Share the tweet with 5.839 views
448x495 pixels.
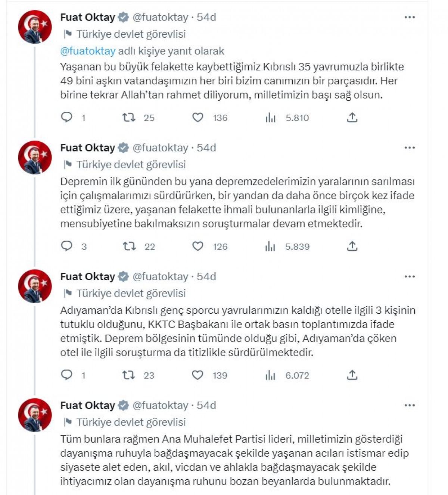point(352,246)
